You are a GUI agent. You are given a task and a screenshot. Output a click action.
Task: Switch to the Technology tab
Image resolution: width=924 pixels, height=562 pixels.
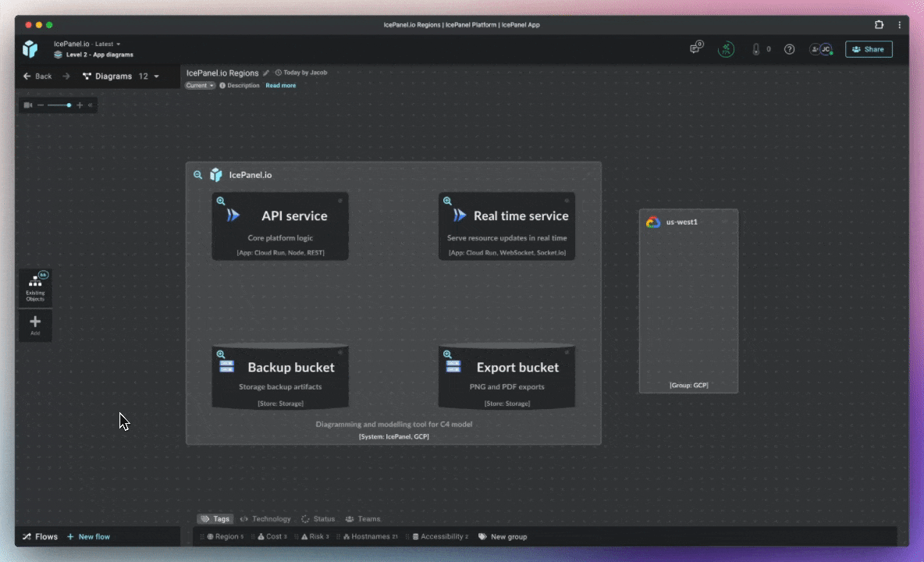265,519
